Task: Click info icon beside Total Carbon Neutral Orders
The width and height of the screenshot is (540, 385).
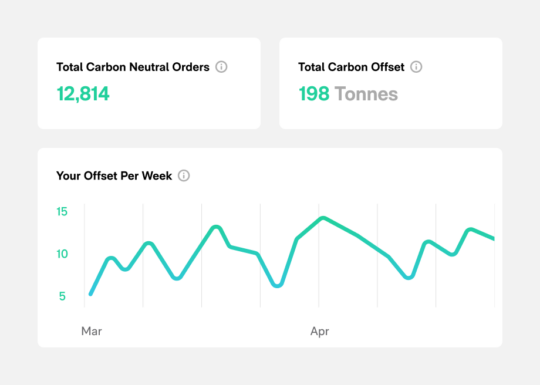Action: (221, 67)
